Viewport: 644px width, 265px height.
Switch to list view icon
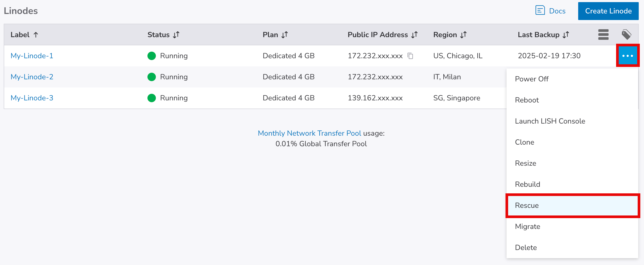(603, 35)
